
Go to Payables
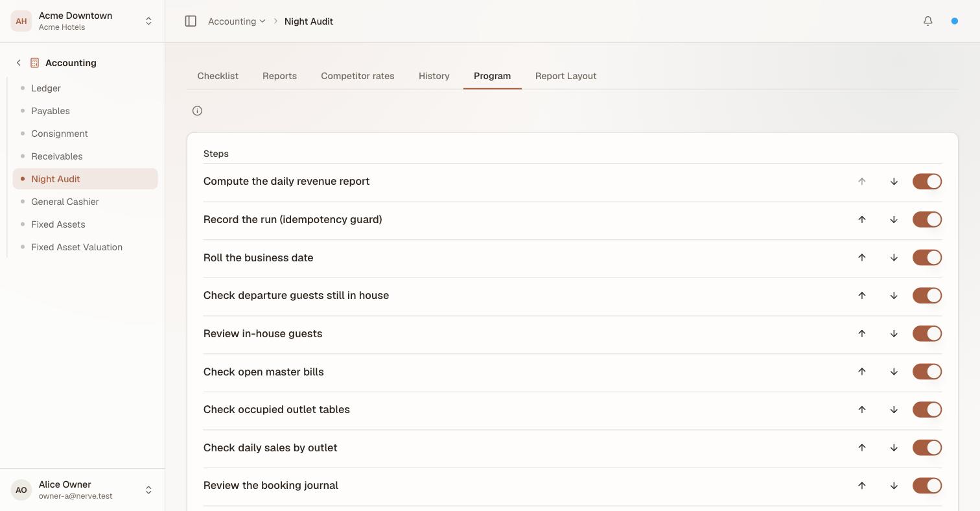pyautogui.click(x=85, y=111)
